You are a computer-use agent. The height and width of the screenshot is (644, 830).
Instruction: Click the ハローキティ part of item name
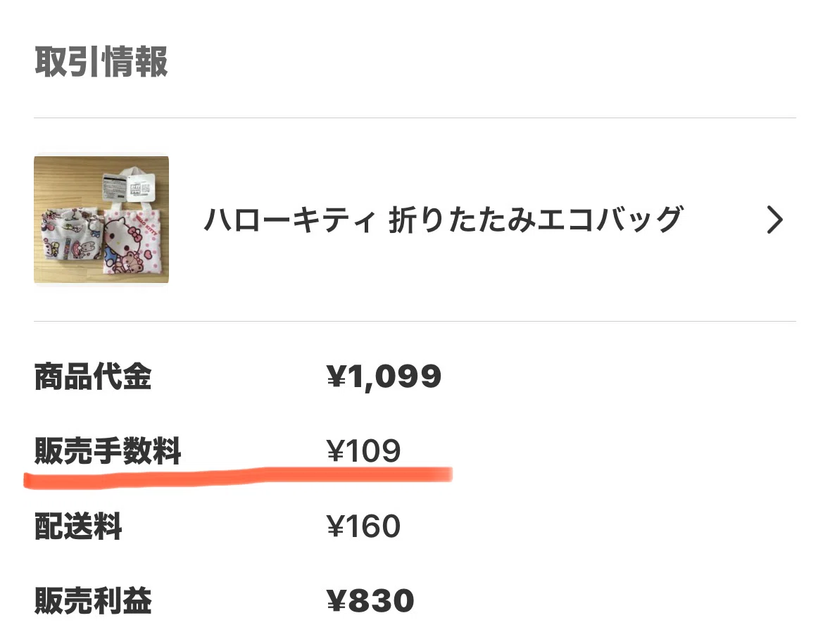click(x=290, y=220)
